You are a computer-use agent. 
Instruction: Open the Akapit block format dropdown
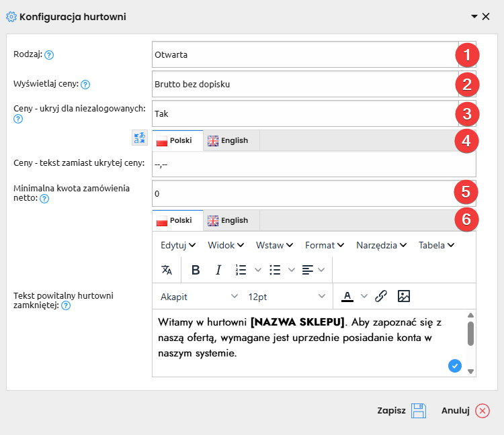[x=199, y=297]
